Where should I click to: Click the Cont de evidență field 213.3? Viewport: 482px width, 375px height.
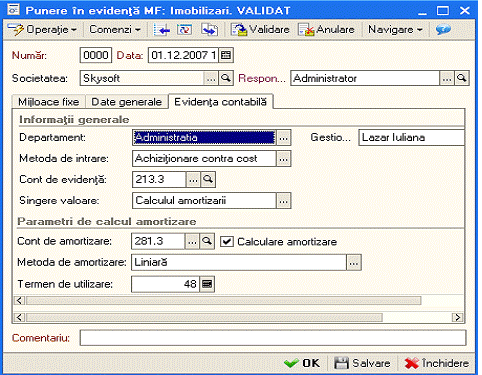159,179
